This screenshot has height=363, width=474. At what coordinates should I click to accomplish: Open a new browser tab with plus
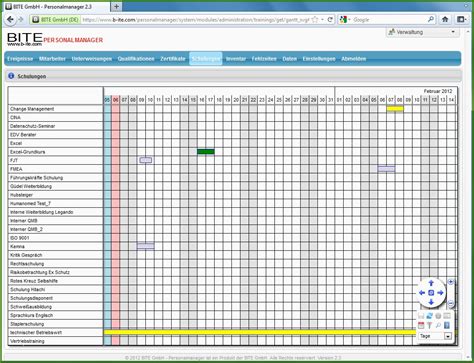click(x=116, y=6)
